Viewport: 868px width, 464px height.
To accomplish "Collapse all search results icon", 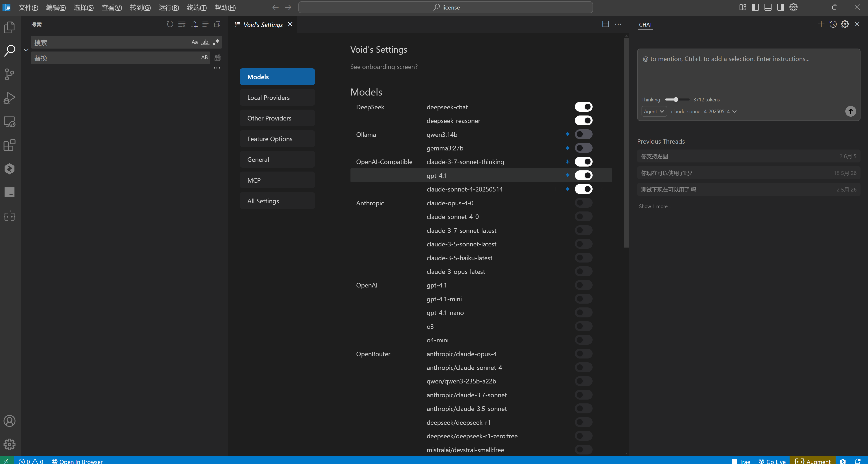I will (x=217, y=24).
